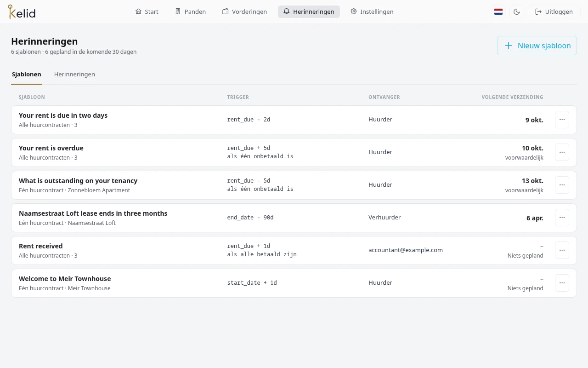The width and height of the screenshot is (588, 368).
Task: Log out with the Uitloggen button
Action: point(554,11)
